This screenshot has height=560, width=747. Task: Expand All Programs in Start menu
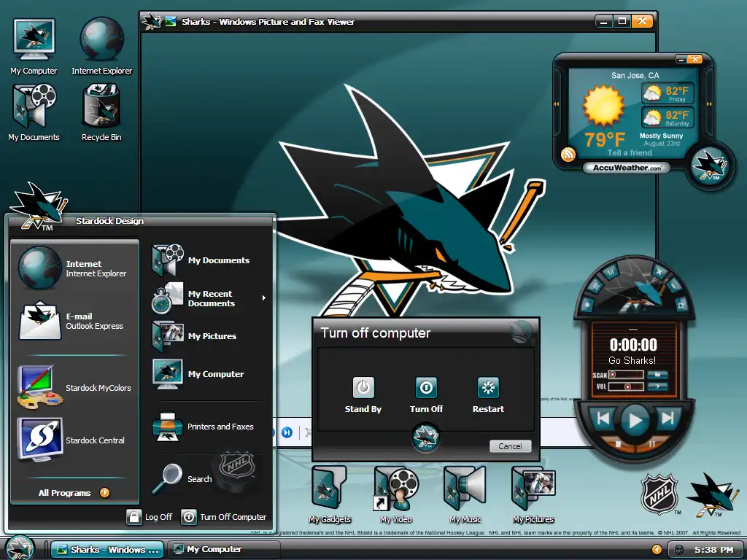coord(74,493)
